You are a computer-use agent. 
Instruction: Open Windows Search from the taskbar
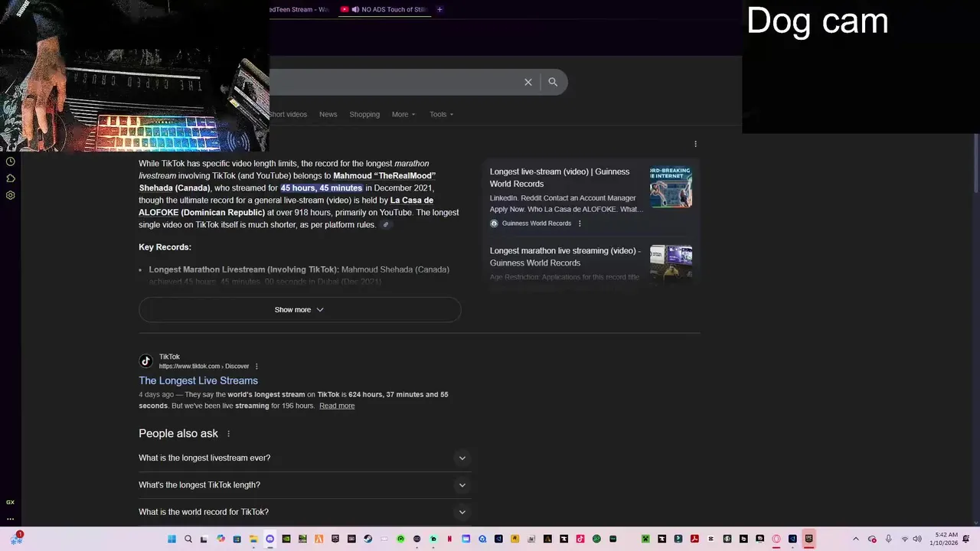point(188,539)
